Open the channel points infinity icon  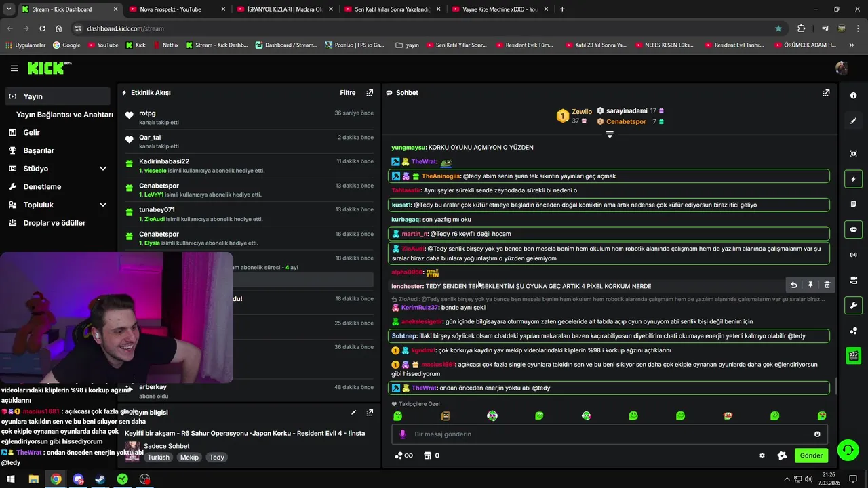click(x=403, y=455)
